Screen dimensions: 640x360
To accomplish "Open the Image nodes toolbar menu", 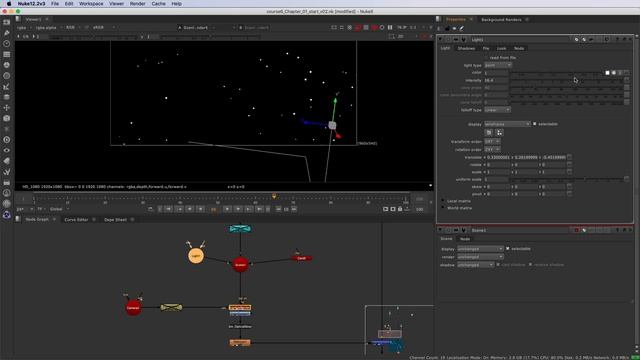I will (x=7, y=22).
